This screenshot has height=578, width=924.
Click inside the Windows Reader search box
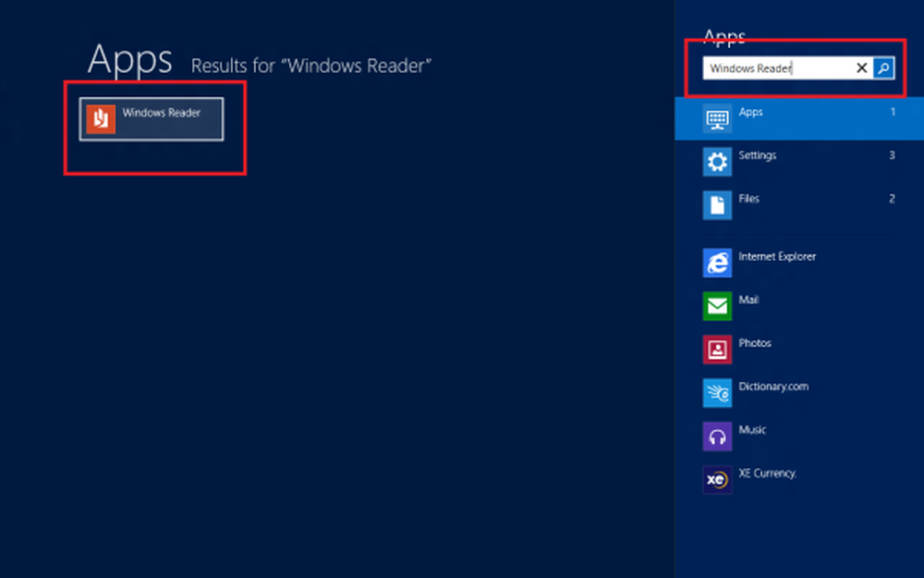pyautogui.click(x=776, y=68)
